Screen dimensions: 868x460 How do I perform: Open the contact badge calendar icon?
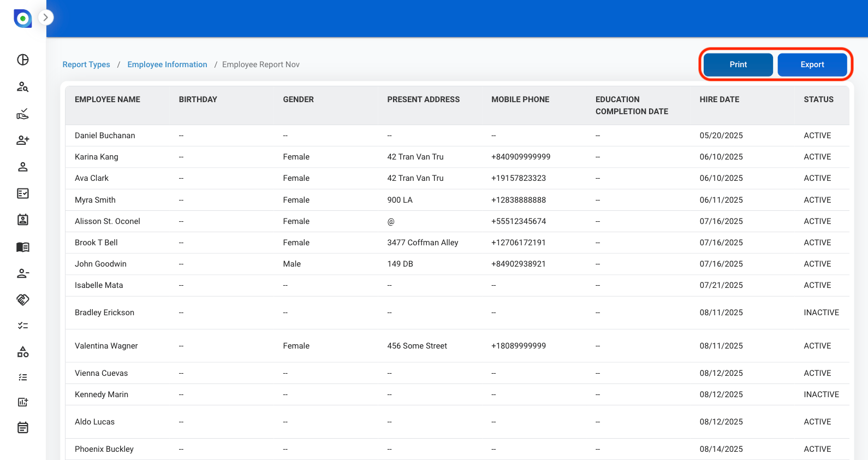pos(23,220)
